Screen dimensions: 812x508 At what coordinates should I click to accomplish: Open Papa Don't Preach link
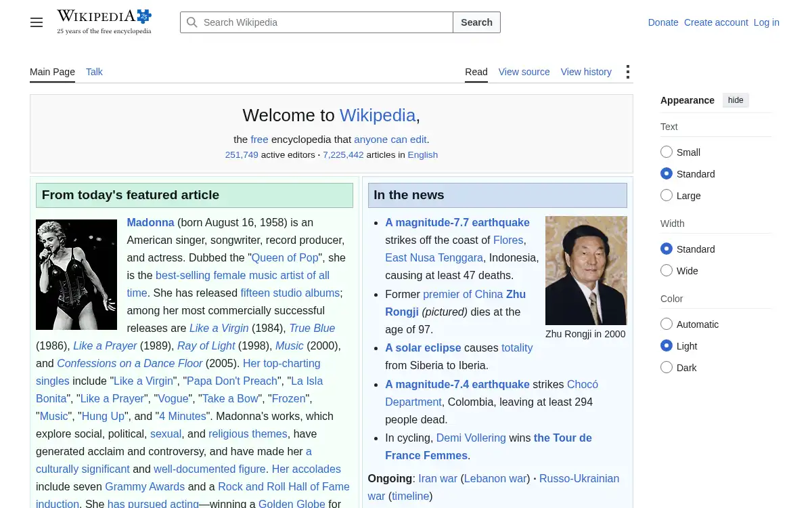point(232,381)
